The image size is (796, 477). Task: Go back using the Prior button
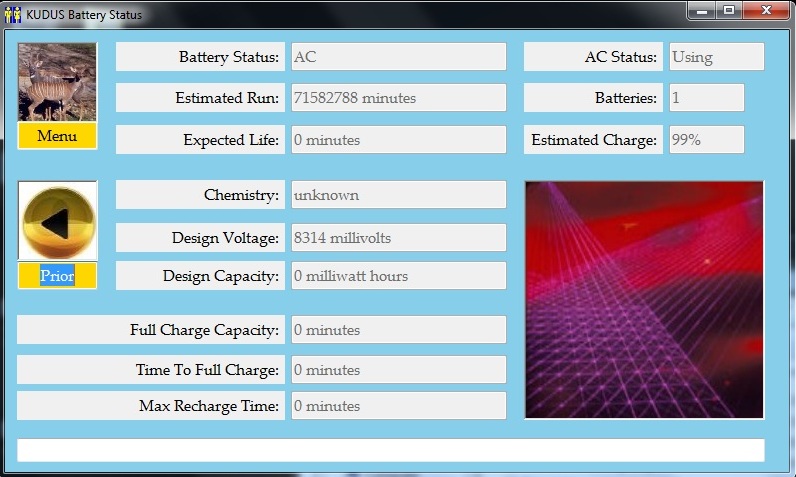(x=57, y=277)
